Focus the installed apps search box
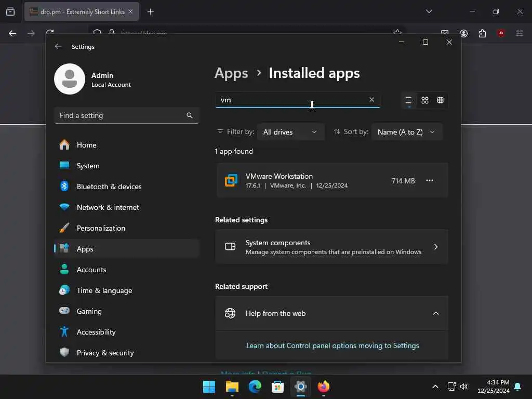Screen dimensions: 532x399 click(298, 100)
